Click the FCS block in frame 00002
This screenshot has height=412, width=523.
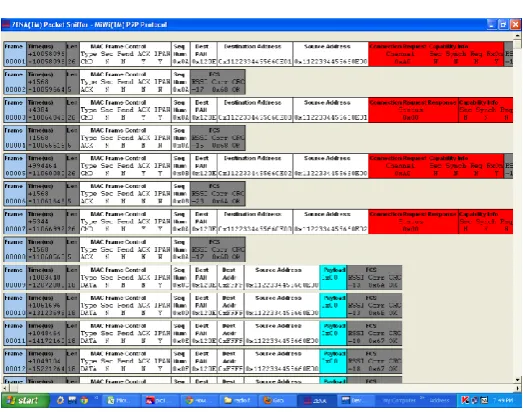218,82
